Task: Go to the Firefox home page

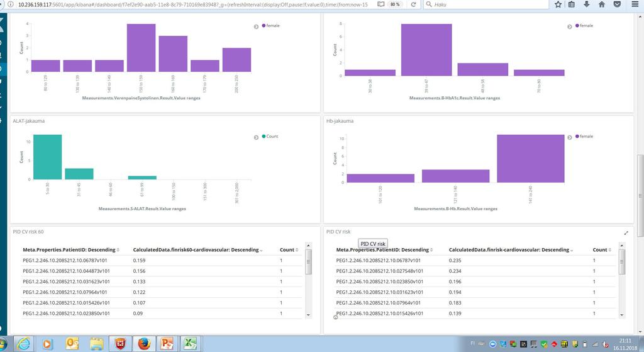Action: pyautogui.click(x=602, y=4)
